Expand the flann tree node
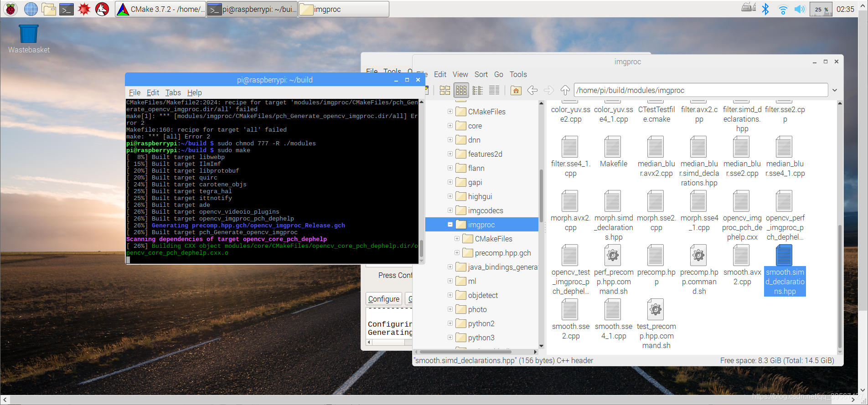The height and width of the screenshot is (405, 868). point(450,168)
